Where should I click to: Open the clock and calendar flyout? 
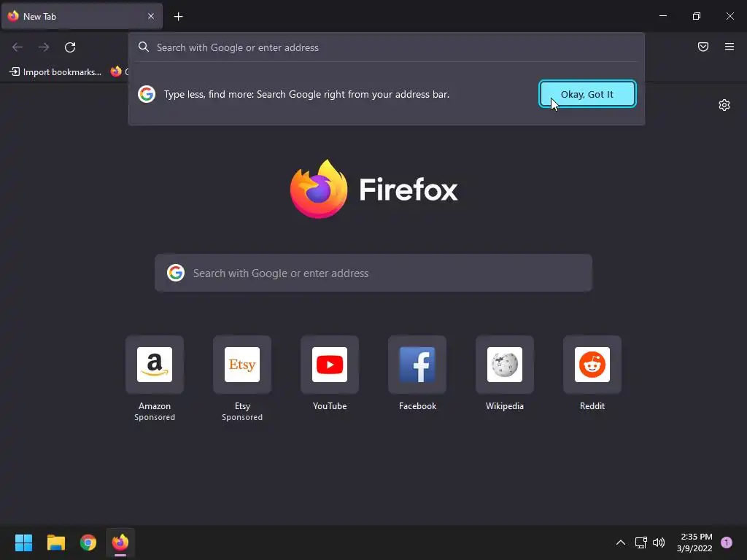tap(694, 542)
